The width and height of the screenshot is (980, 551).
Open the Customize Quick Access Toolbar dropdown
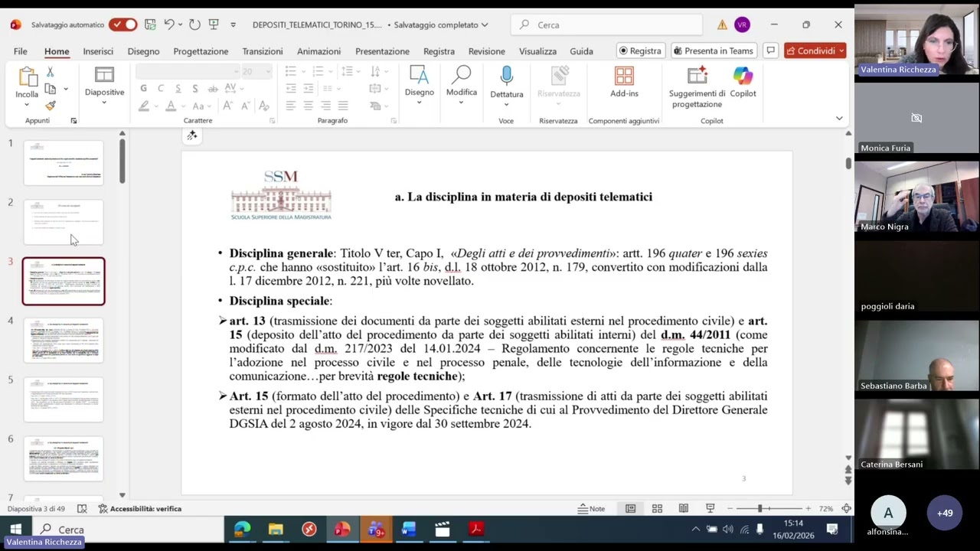(233, 25)
